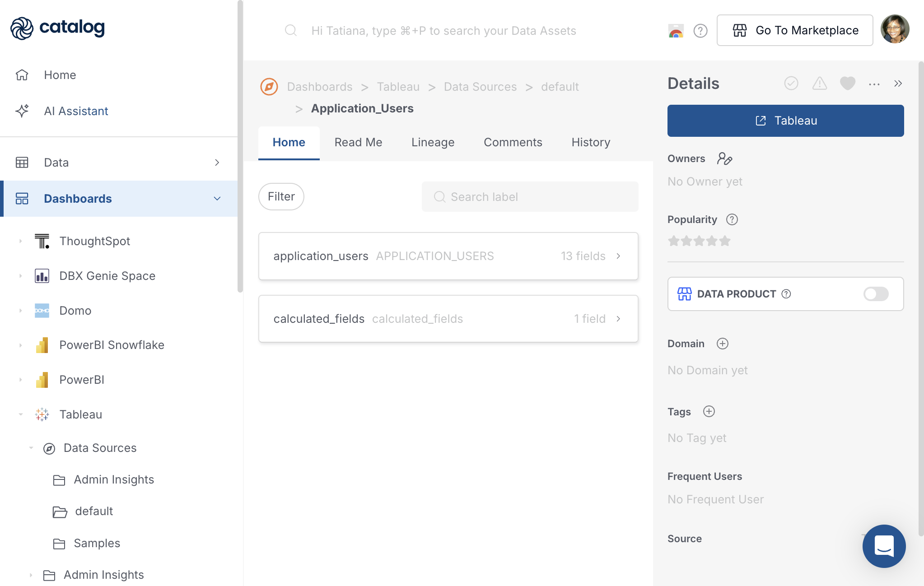Go to Dashboards breadcrumb link
This screenshot has height=586, width=924.
tap(320, 87)
